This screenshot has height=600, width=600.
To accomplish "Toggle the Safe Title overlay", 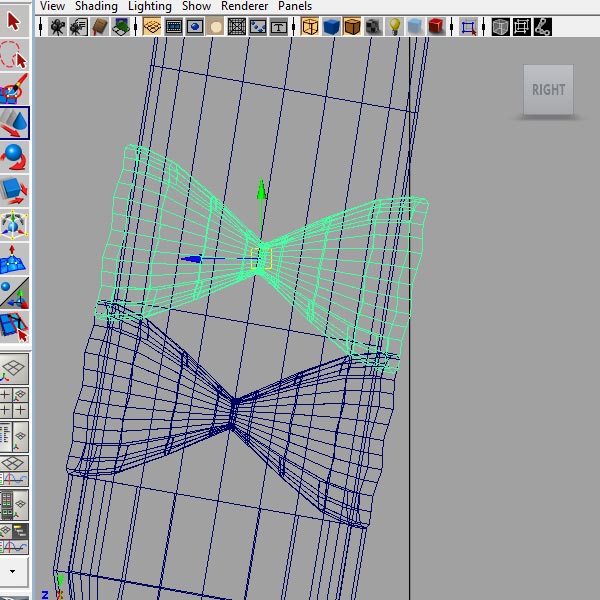I will tap(279, 27).
